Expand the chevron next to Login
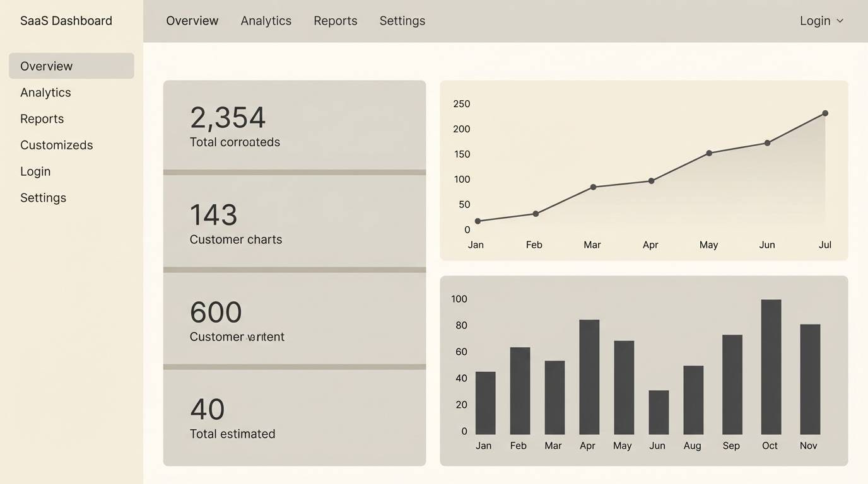 click(840, 21)
